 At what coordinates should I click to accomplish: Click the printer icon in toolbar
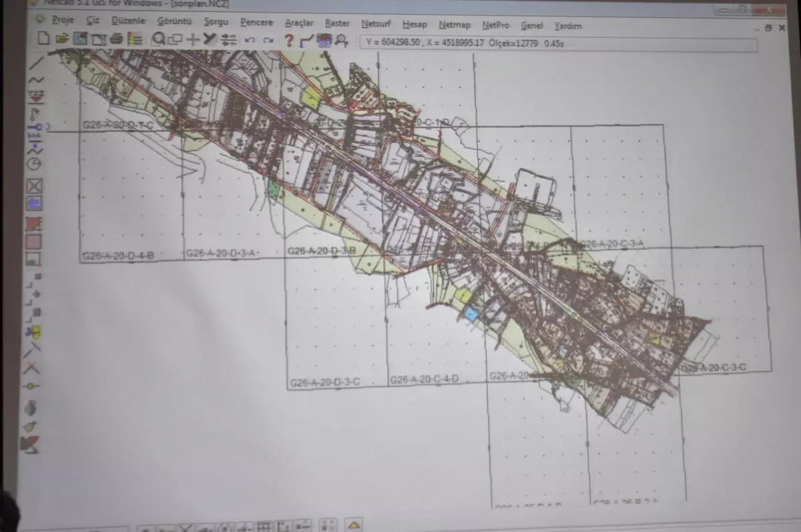(x=116, y=39)
